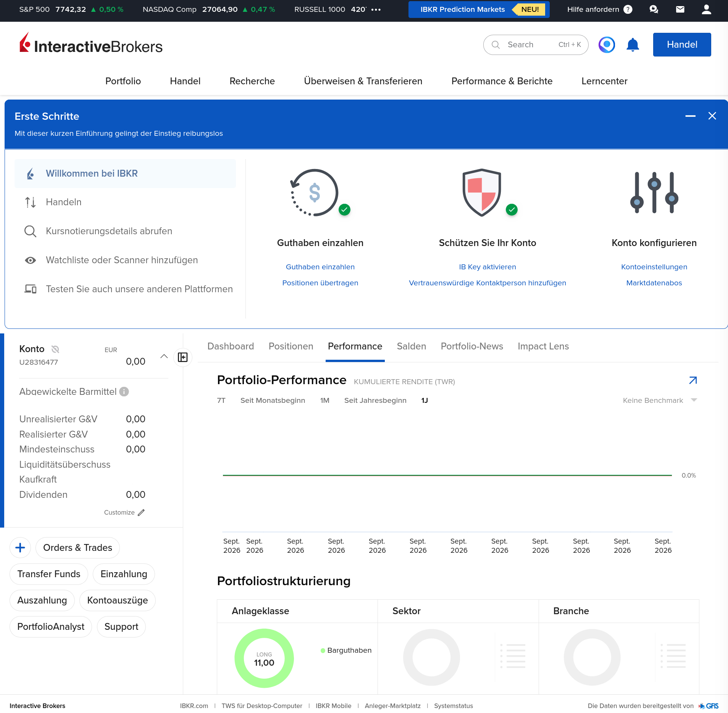Open the Handel main menu
Viewport: 728px width, 713px height.
click(x=185, y=81)
